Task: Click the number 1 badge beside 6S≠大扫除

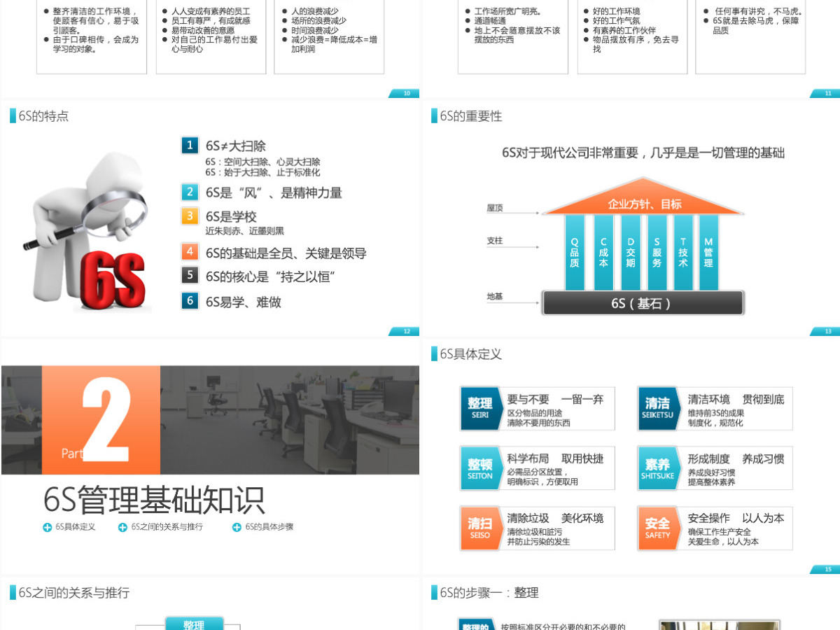Action: [x=190, y=146]
